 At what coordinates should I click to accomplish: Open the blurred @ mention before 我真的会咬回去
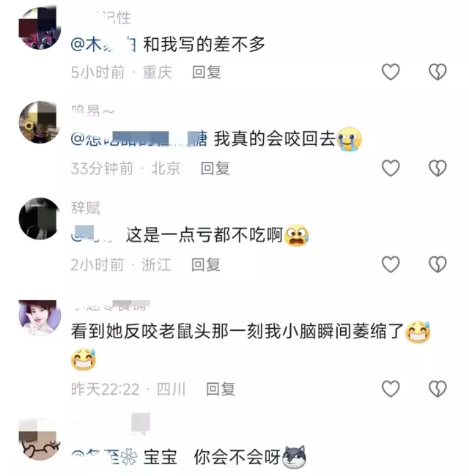(139, 139)
